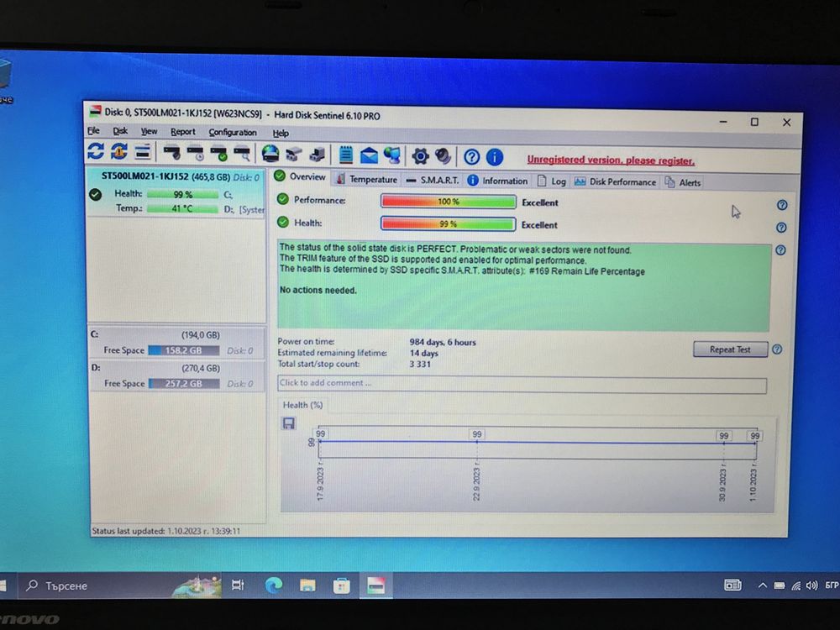Click the Health (%) chart tab label
The height and width of the screenshot is (630, 840).
pyautogui.click(x=302, y=405)
